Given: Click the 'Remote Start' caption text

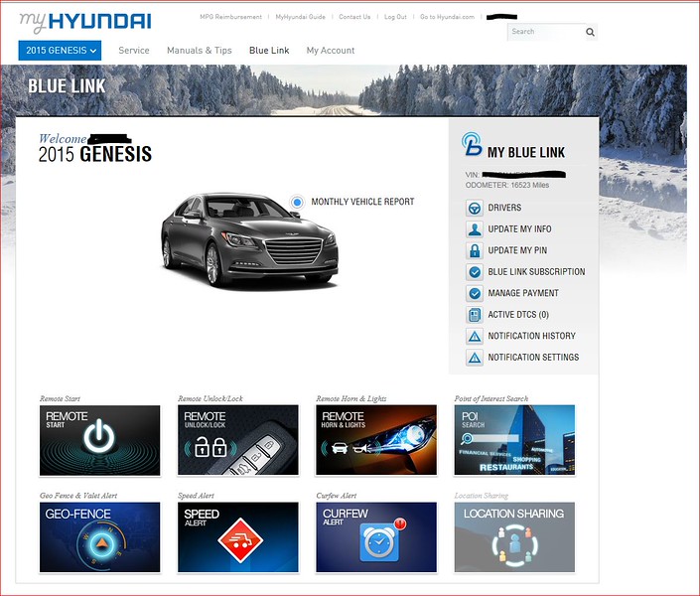Looking at the screenshot, I should pos(60,398).
